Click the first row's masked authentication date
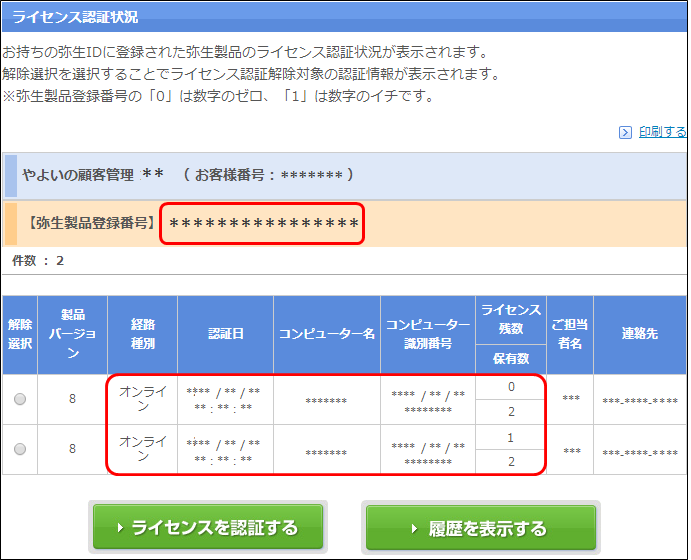691x560 pixels. coord(223,399)
